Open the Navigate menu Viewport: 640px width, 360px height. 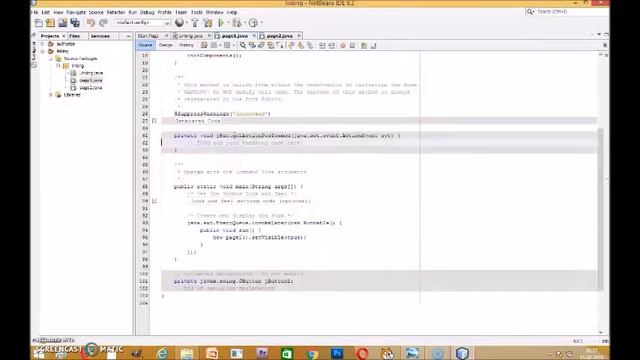(x=76, y=12)
